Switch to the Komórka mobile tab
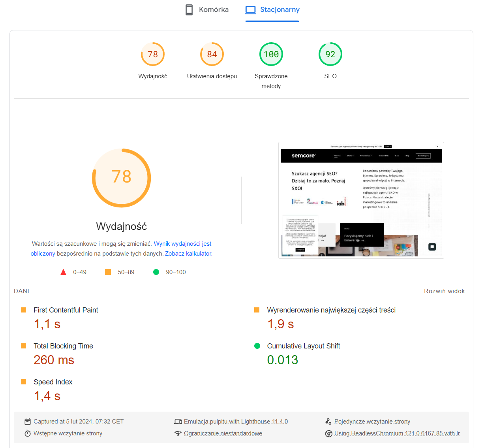The width and height of the screenshot is (484, 448). click(207, 9)
